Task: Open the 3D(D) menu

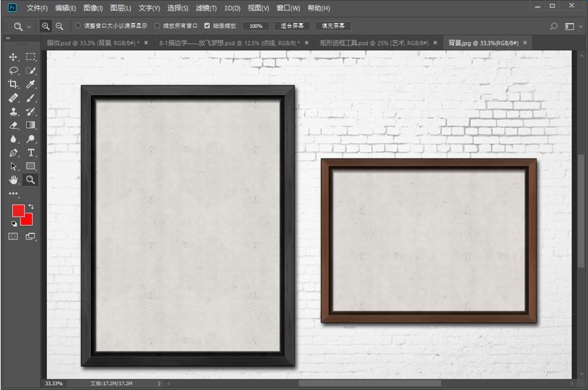Action: pos(232,8)
